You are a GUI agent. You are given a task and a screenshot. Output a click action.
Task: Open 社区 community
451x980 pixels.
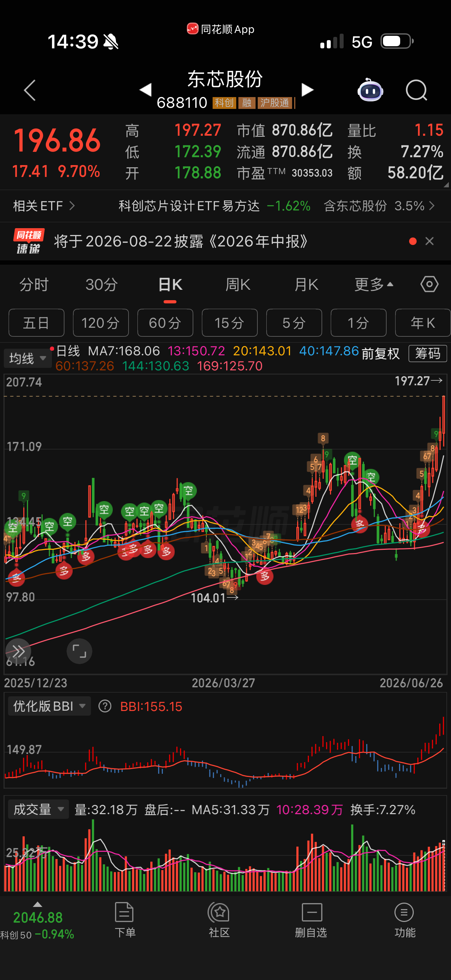219,920
